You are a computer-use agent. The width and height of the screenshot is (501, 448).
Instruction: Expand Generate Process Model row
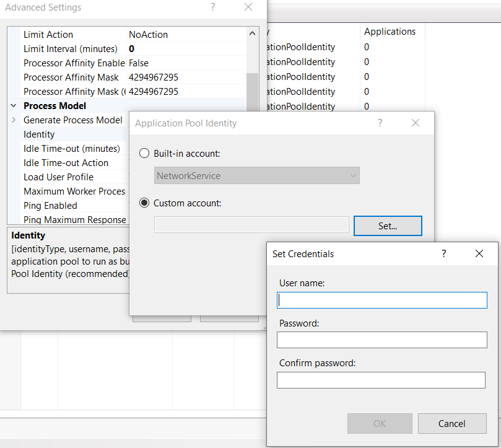[14, 120]
